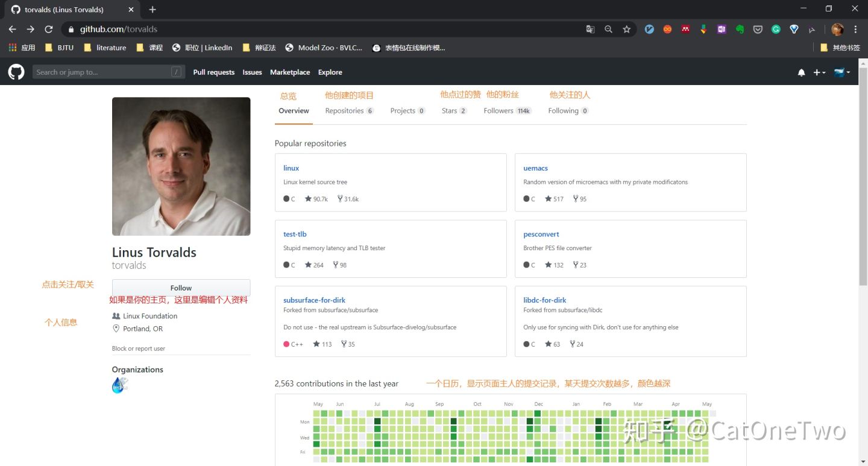Open the literature bookmark folder
The width and height of the screenshot is (868, 466).
[105, 48]
